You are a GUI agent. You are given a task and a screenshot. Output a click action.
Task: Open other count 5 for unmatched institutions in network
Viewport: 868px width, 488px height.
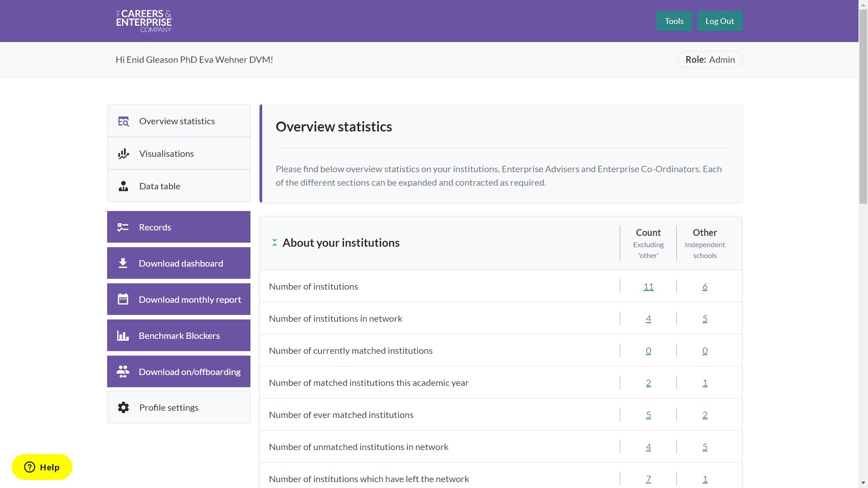(x=705, y=447)
